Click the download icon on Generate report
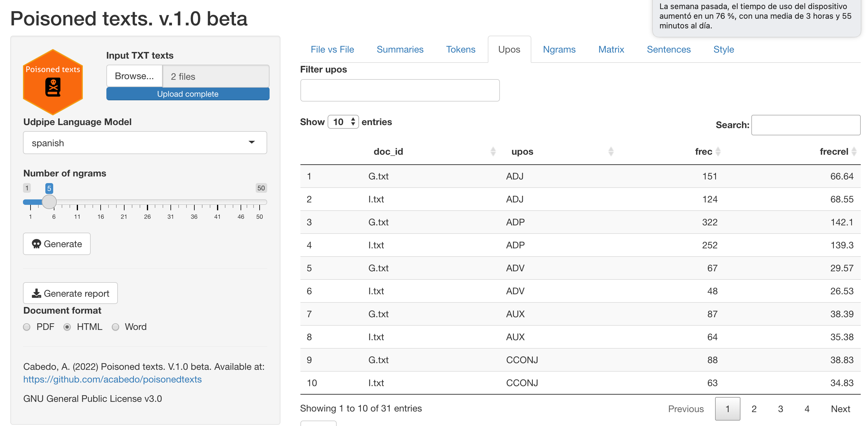The image size is (868, 426). pyautogui.click(x=36, y=293)
